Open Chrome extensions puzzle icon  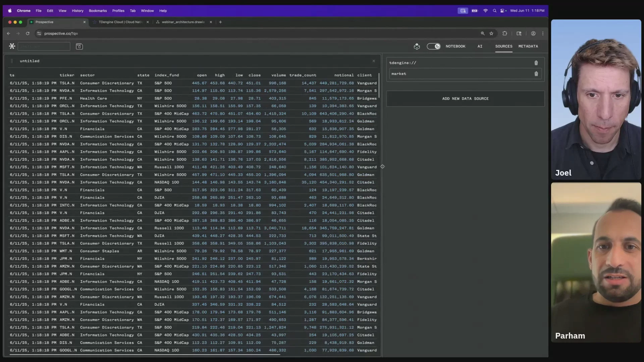tap(504, 34)
